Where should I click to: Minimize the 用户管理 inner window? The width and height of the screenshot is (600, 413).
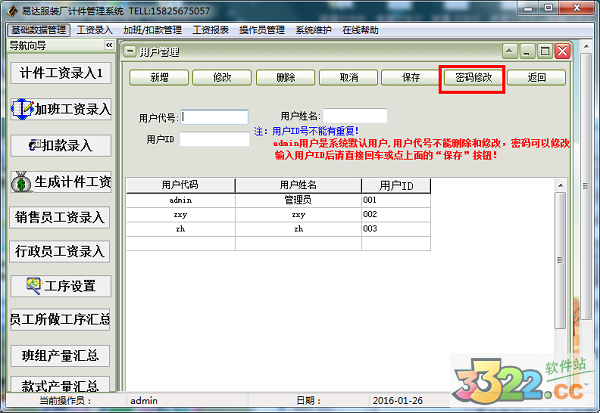click(x=527, y=51)
